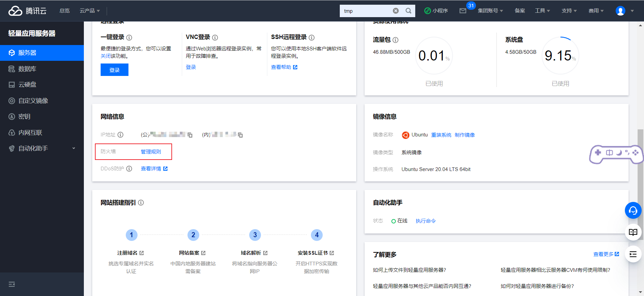Click 管理规则 for firewall
The height and width of the screenshot is (296, 644).
151,152
